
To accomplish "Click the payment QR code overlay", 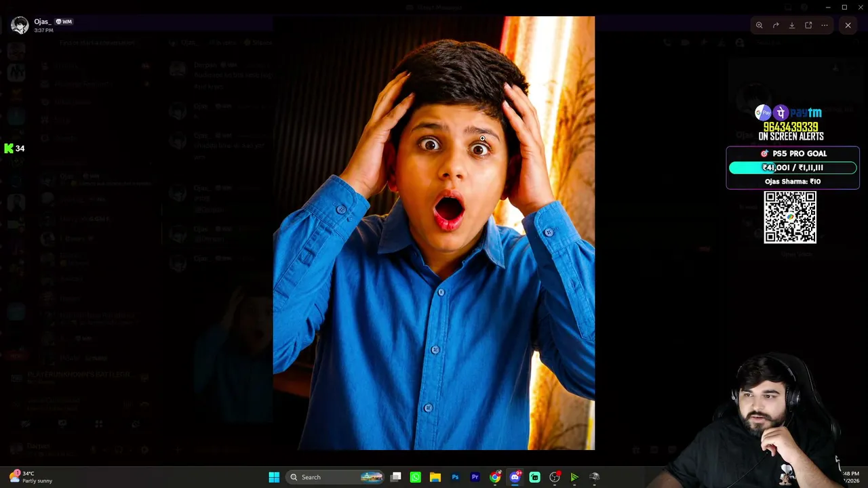I will click(790, 217).
